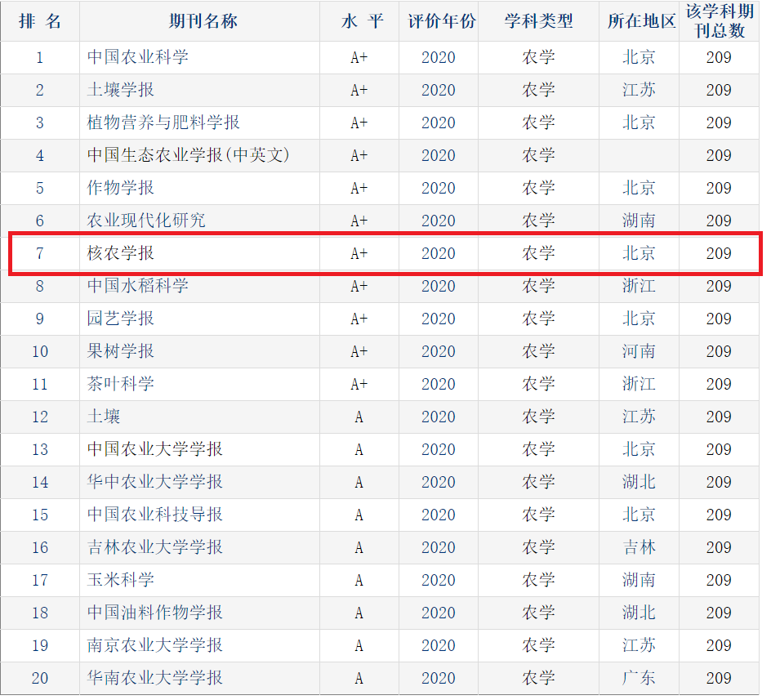Select journal name 中国农业大学学报

[155, 449]
